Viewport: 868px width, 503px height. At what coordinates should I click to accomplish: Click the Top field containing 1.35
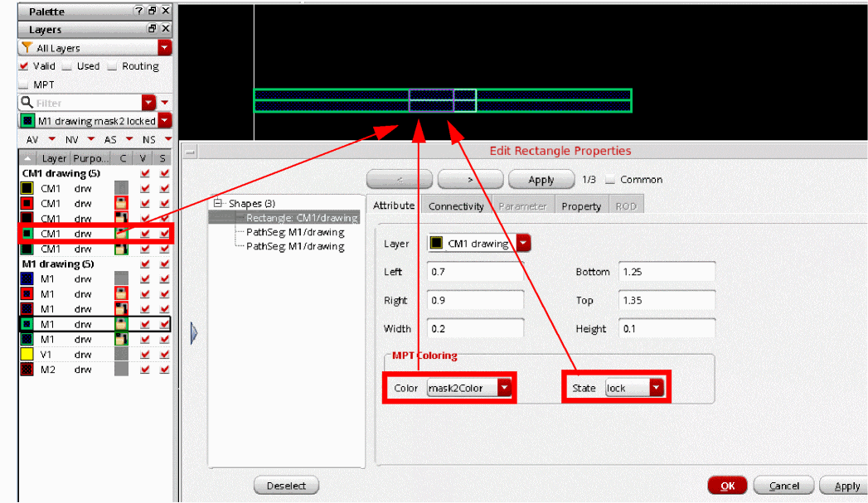pyautogui.click(x=667, y=300)
